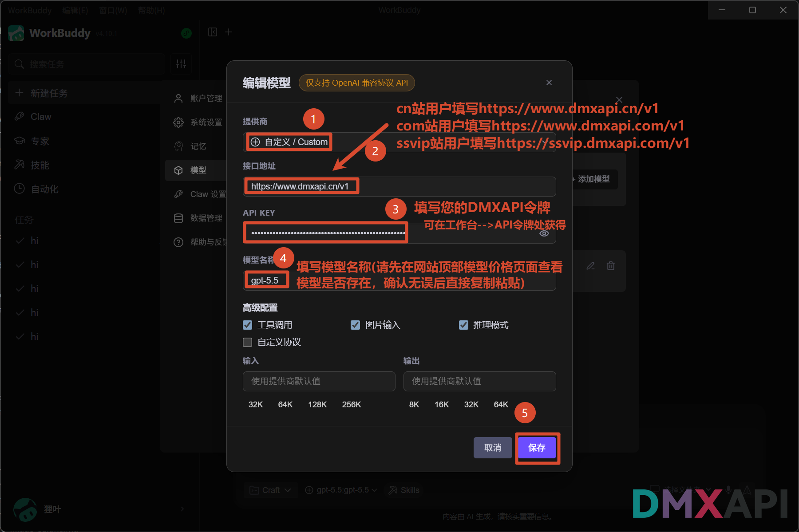Open the 窗口(W) menu

click(113, 10)
